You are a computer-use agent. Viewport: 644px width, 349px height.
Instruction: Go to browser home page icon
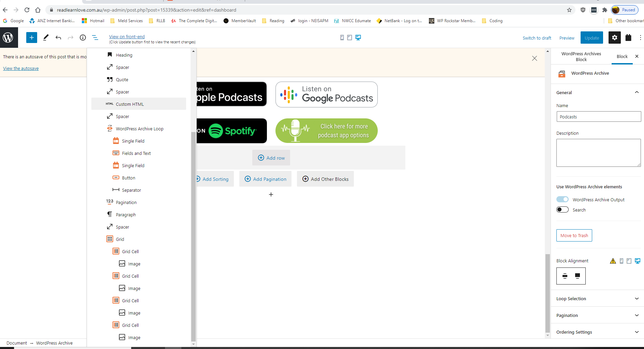coord(38,10)
